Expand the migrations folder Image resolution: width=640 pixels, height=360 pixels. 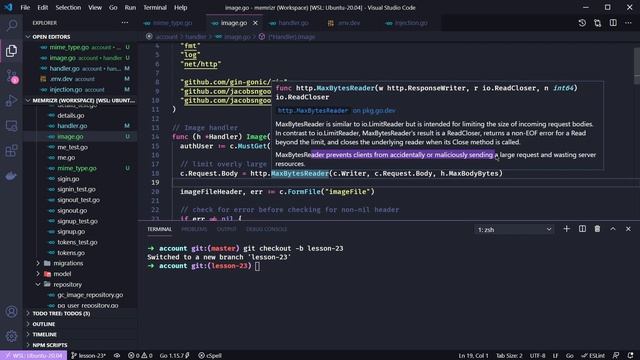click(x=68, y=263)
